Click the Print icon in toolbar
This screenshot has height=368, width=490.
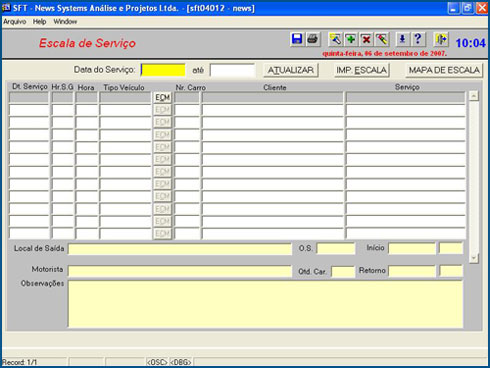[x=313, y=39]
